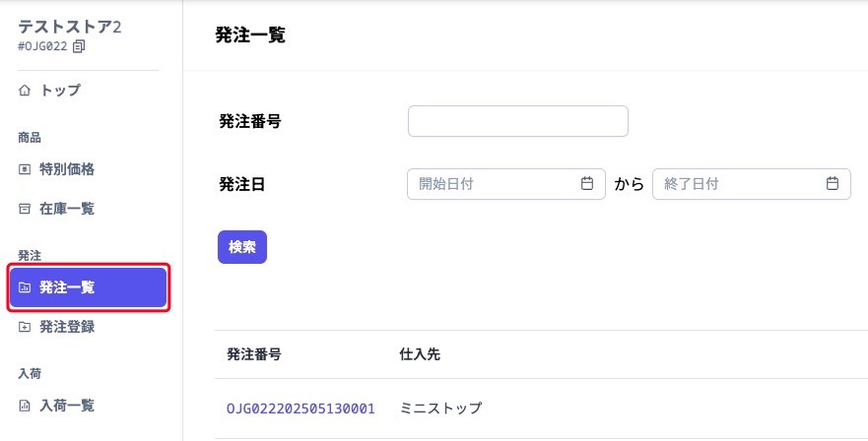Open order link OJG022202505130001
Viewport: 868px width, 441px height.
point(300,409)
